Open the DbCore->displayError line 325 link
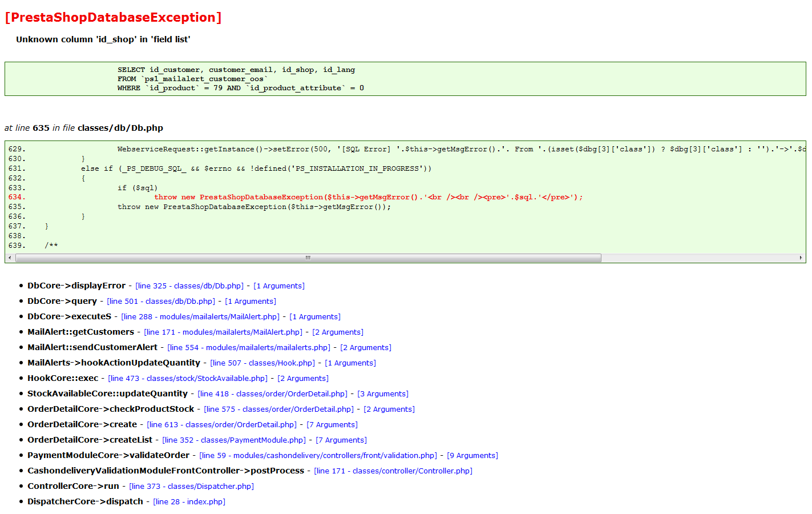812x514 pixels. coord(189,286)
